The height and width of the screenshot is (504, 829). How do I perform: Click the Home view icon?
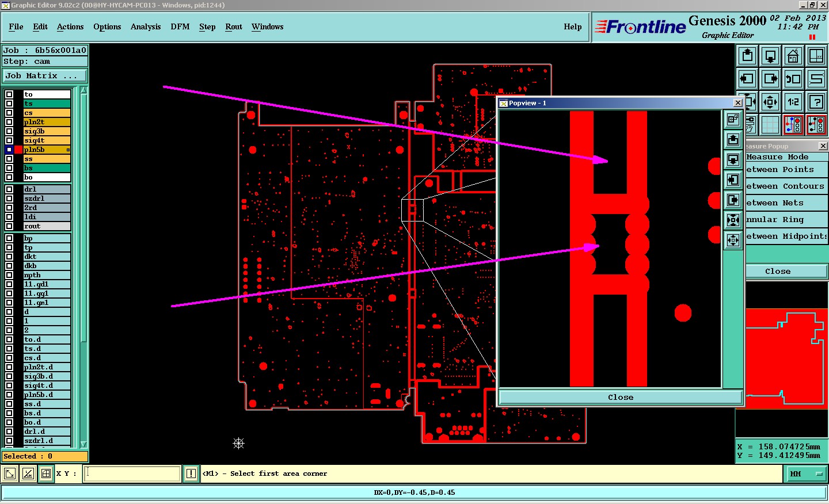tap(793, 56)
